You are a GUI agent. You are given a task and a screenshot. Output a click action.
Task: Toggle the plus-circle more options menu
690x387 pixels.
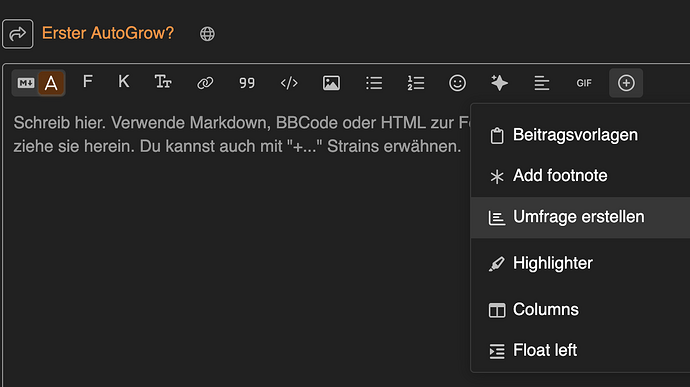click(626, 83)
